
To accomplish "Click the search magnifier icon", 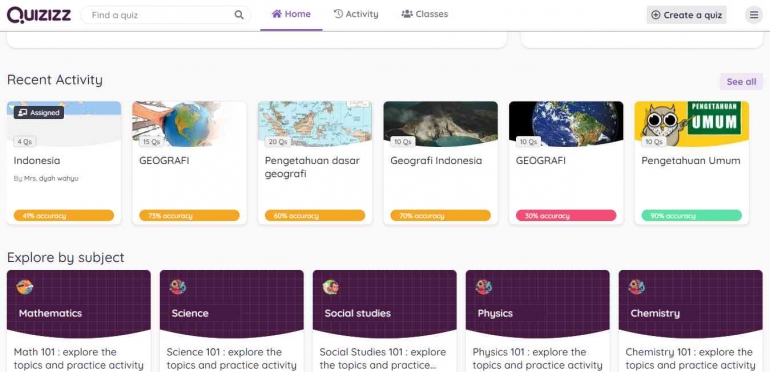I will [x=239, y=15].
